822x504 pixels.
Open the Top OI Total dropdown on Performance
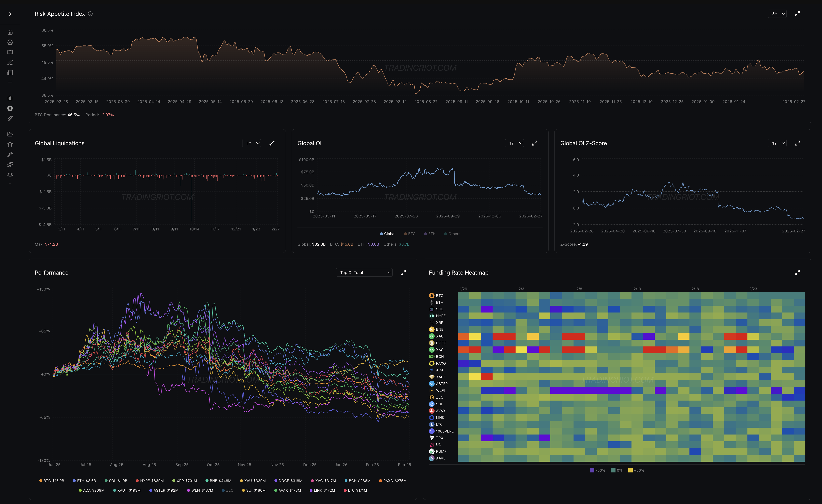coord(364,272)
